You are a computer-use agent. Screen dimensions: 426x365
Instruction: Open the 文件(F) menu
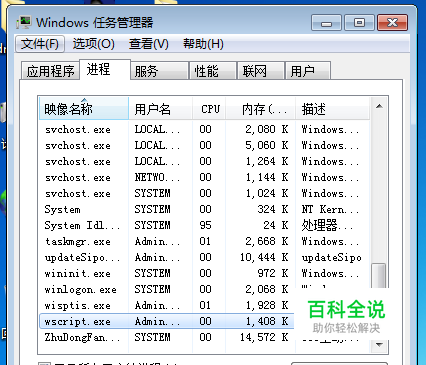(x=40, y=44)
